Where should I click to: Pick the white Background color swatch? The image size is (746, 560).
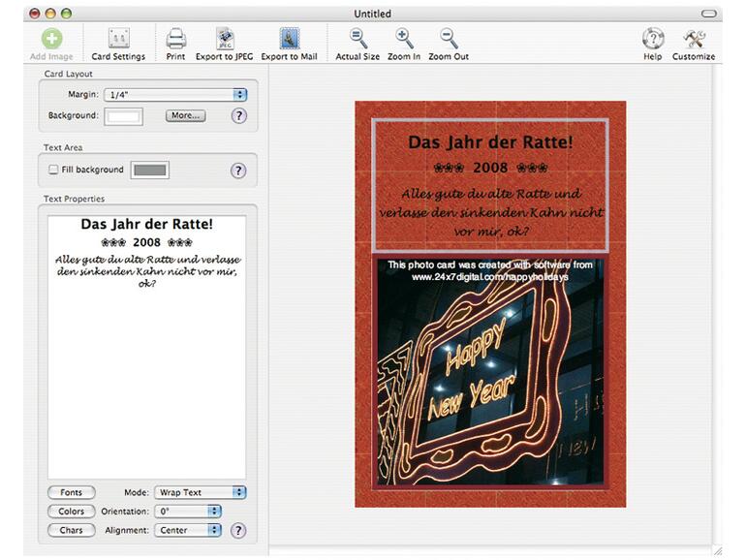(124, 116)
